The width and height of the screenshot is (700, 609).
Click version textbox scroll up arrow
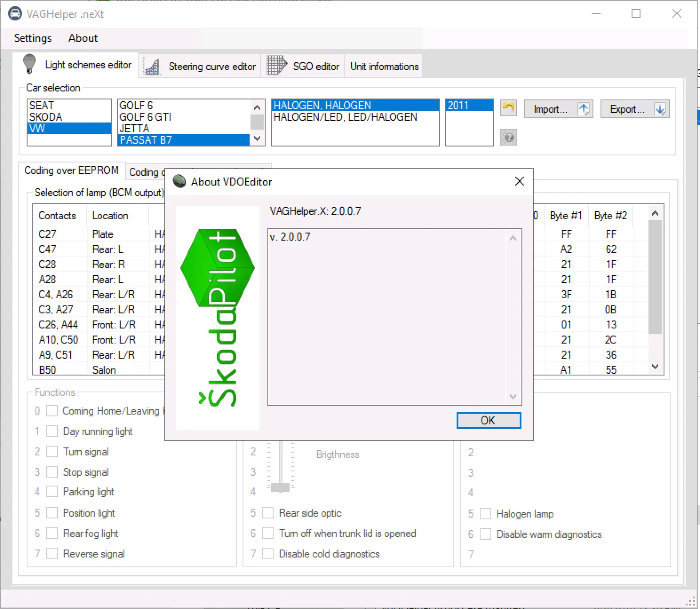(513, 238)
